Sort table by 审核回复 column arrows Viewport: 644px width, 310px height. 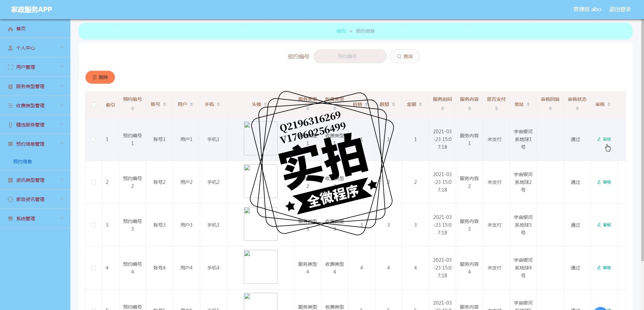pyautogui.click(x=550, y=108)
